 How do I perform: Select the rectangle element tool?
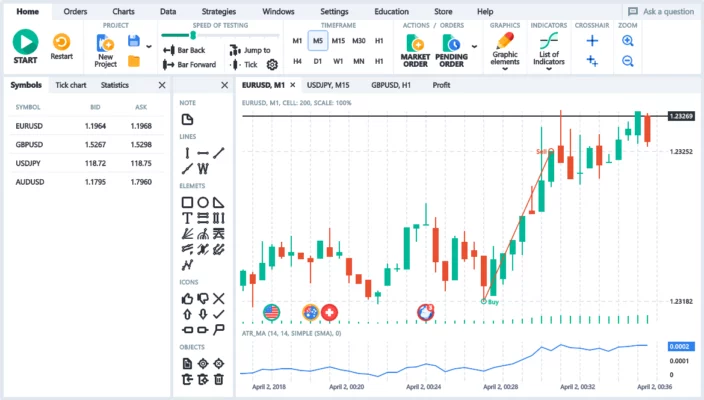(x=187, y=202)
